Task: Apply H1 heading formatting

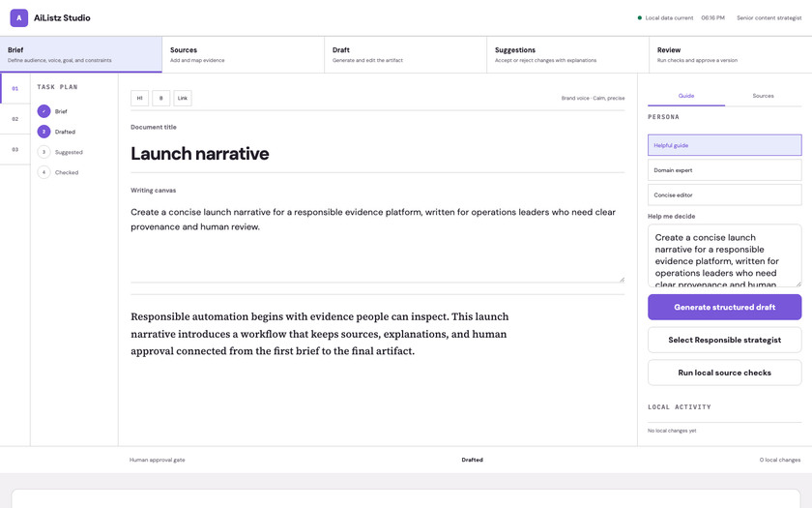Action: click(140, 98)
